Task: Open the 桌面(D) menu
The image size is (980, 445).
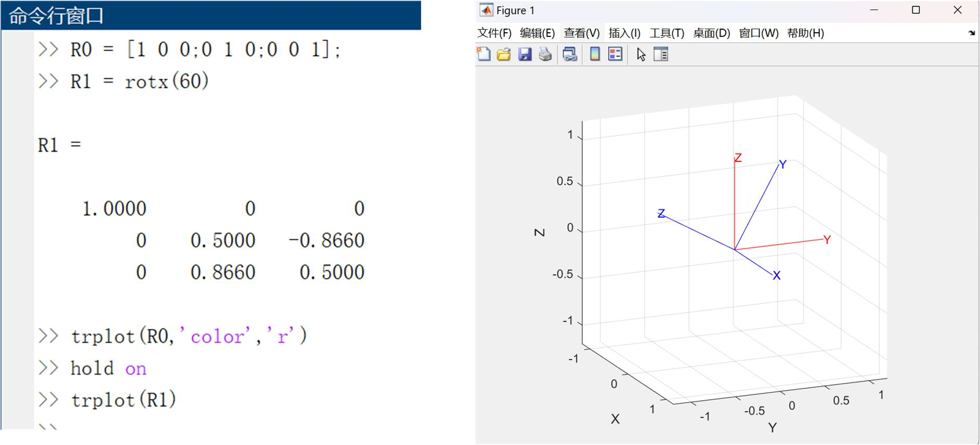Action: tap(712, 33)
